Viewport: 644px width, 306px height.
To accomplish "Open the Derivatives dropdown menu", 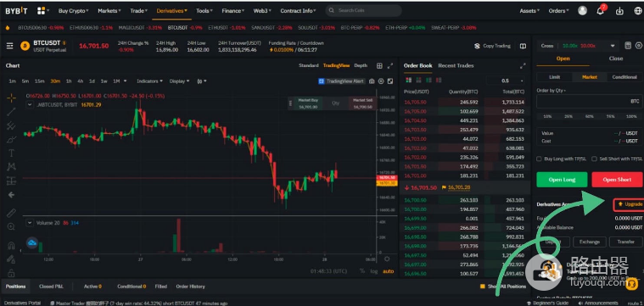I will pyautogui.click(x=172, y=11).
